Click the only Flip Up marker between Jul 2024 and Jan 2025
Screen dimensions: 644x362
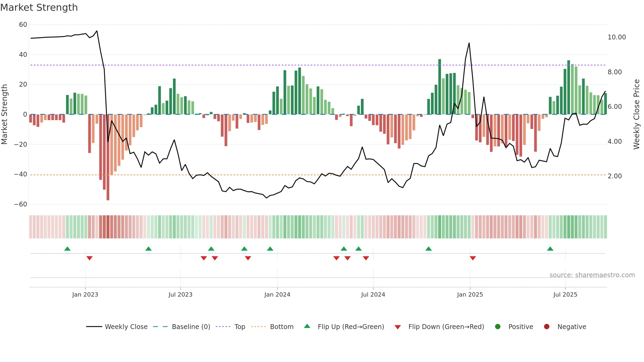click(x=429, y=249)
